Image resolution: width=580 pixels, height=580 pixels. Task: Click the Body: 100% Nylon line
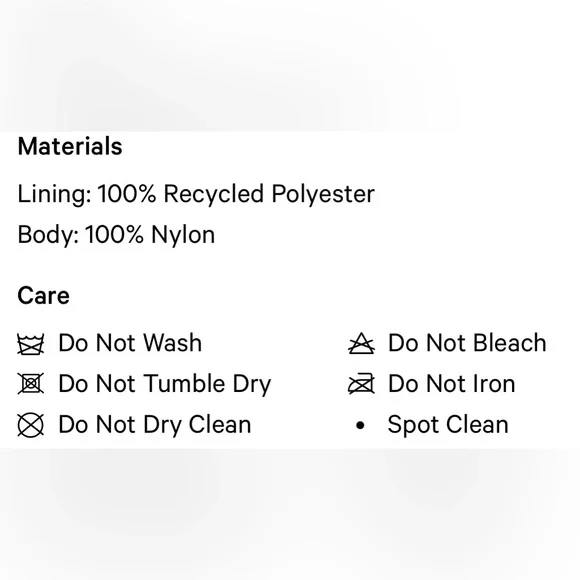coord(116,235)
